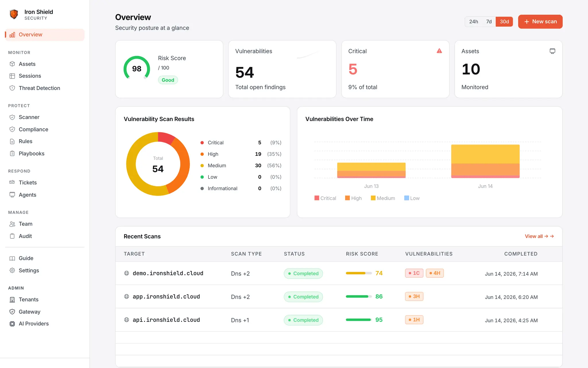Click the Completed status for demo.ironshield.cloud
This screenshot has width=588, height=368.
(303, 273)
